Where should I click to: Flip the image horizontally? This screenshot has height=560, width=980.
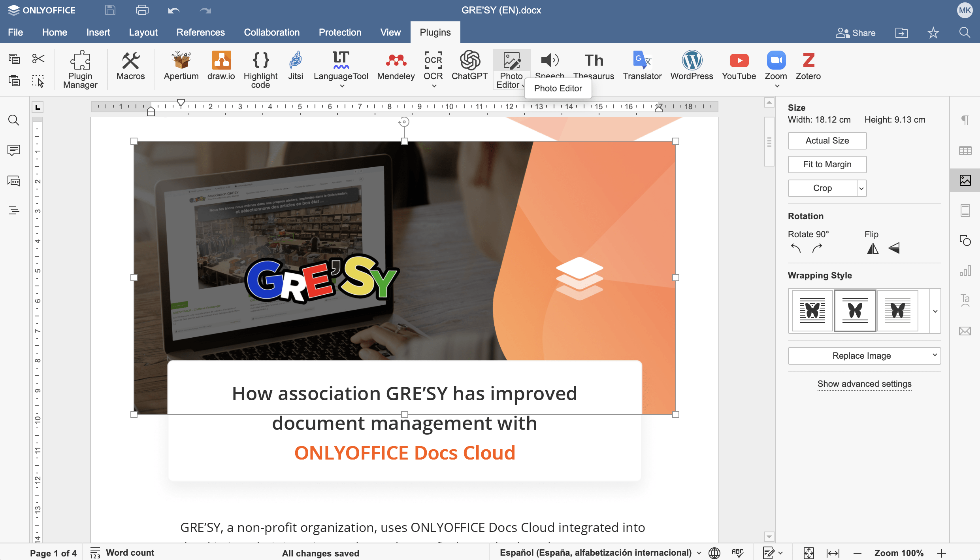coord(873,249)
